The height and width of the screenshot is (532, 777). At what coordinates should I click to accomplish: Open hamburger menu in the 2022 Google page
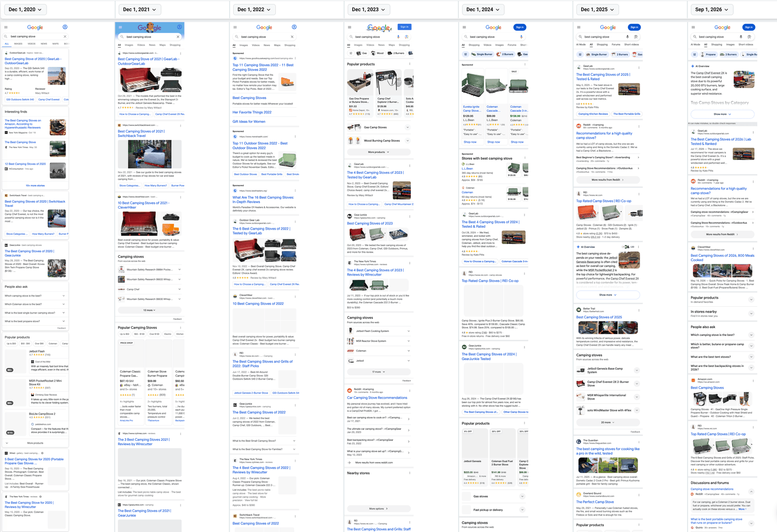(x=235, y=27)
